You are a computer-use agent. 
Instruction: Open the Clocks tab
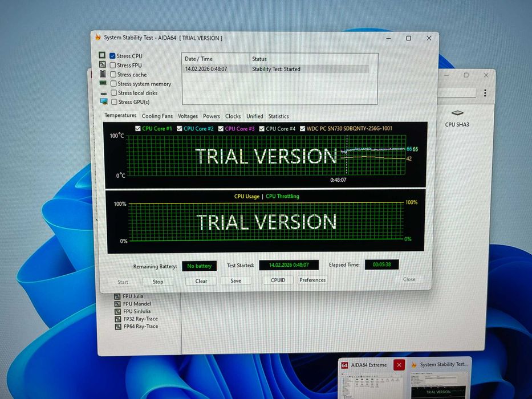pos(233,116)
